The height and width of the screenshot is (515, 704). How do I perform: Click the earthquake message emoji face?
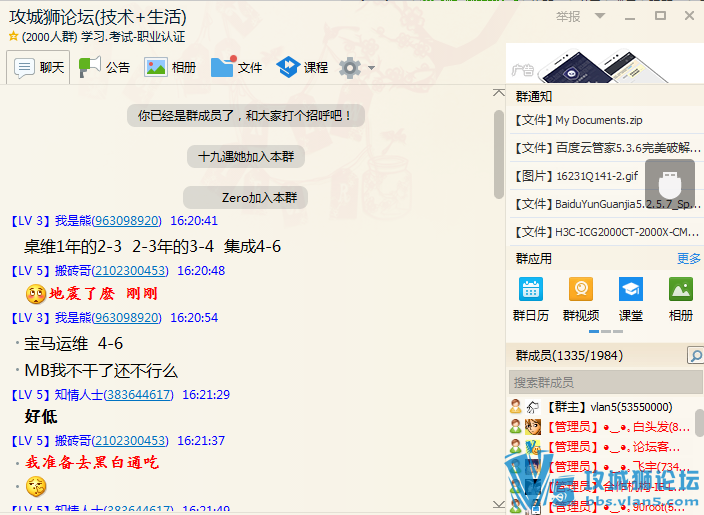(35, 294)
